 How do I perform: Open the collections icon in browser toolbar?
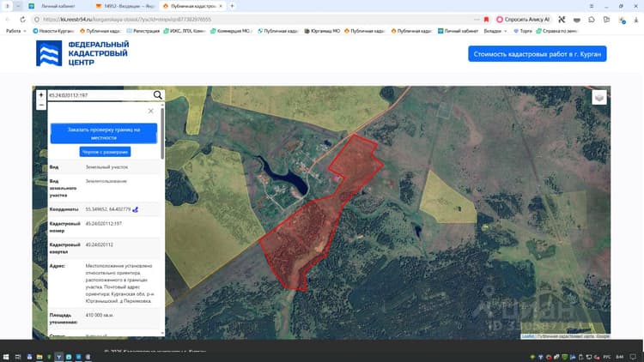pyautogui.click(x=606, y=19)
